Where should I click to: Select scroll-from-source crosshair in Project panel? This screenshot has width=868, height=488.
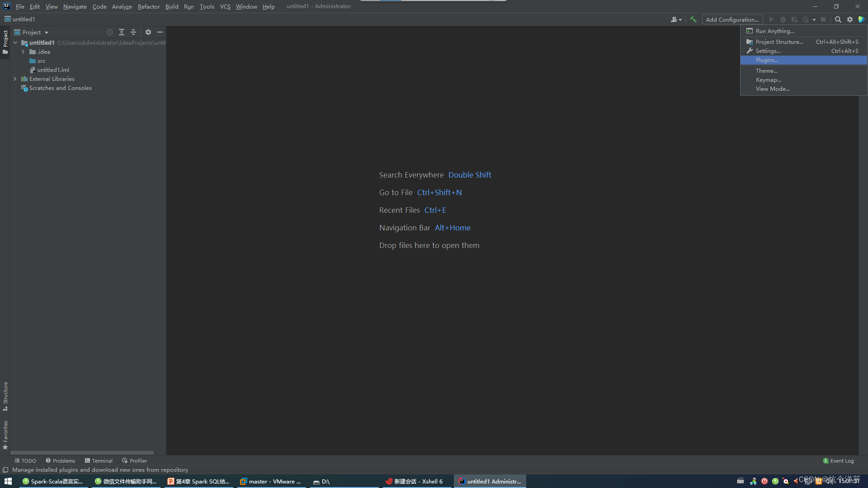pos(110,32)
